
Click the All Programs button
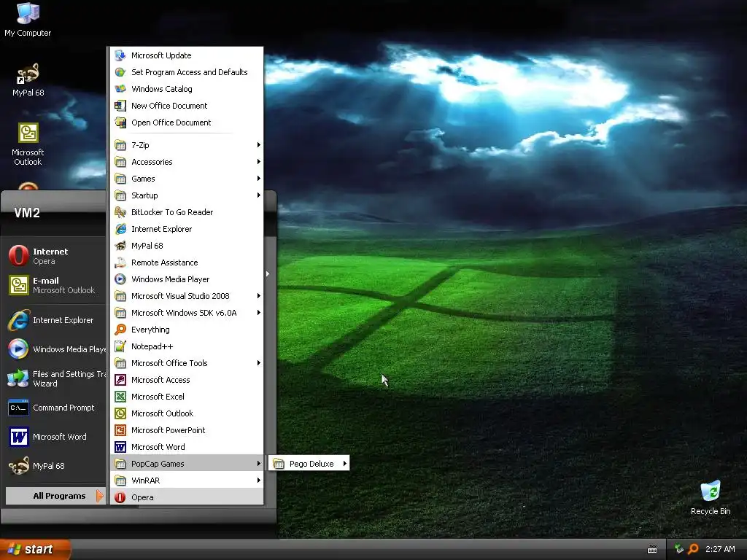[x=55, y=496]
